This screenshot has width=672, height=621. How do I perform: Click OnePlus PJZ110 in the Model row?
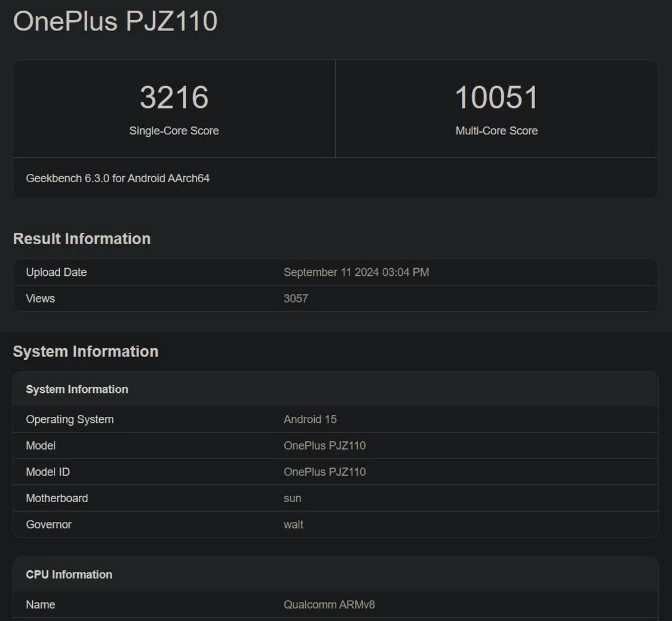pos(324,446)
